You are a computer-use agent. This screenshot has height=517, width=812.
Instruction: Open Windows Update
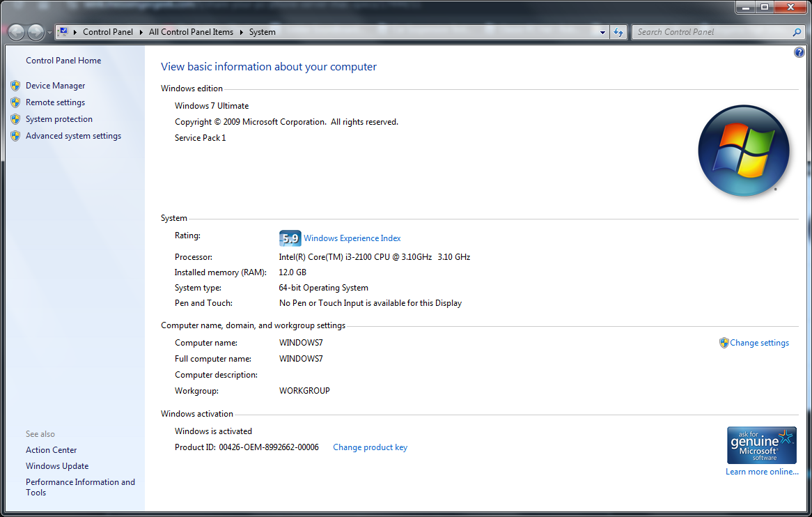click(x=57, y=466)
